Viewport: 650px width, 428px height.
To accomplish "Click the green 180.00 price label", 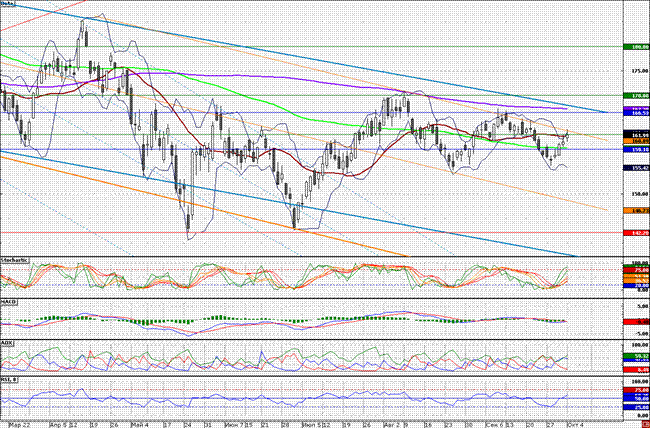I will pyautogui.click(x=635, y=47).
